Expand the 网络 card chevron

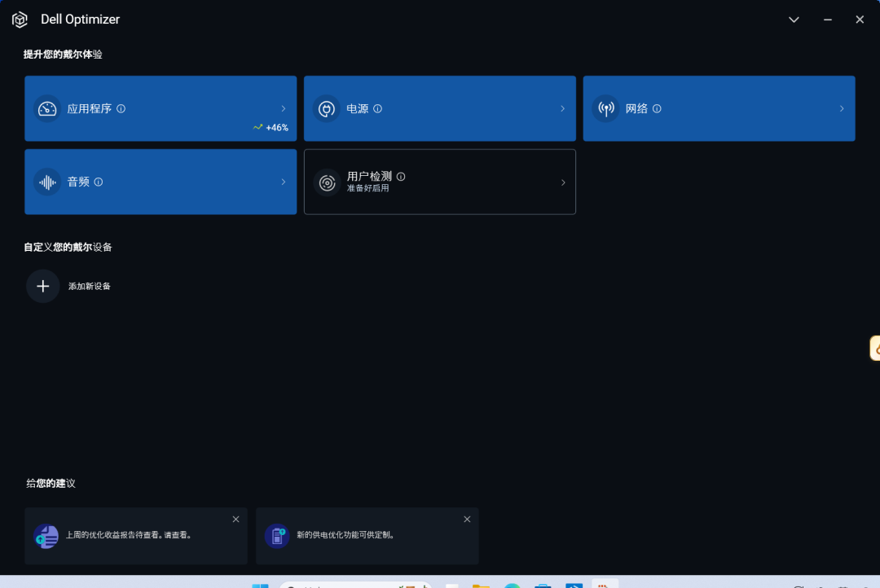pyautogui.click(x=842, y=109)
